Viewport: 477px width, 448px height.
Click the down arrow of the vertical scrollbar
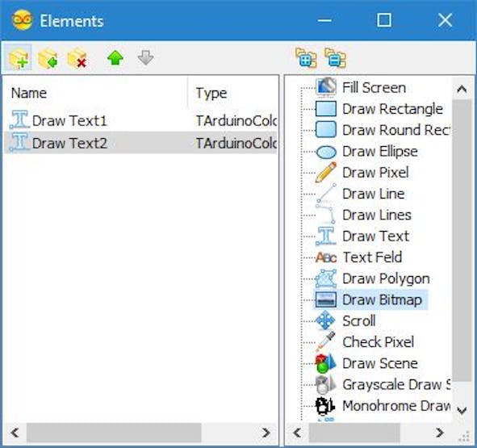(x=462, y=410)
